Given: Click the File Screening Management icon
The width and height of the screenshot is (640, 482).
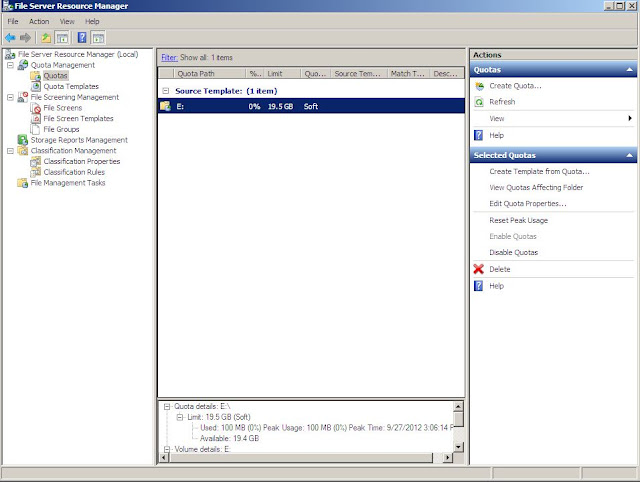Looking at the screenshot, I should point(23,97).
